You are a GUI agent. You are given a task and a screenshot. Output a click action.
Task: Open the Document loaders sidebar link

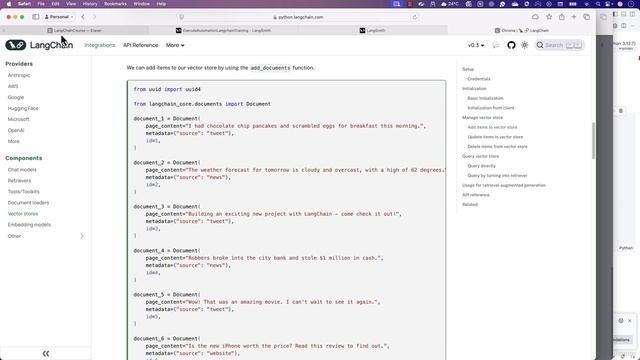pos(28,202)
